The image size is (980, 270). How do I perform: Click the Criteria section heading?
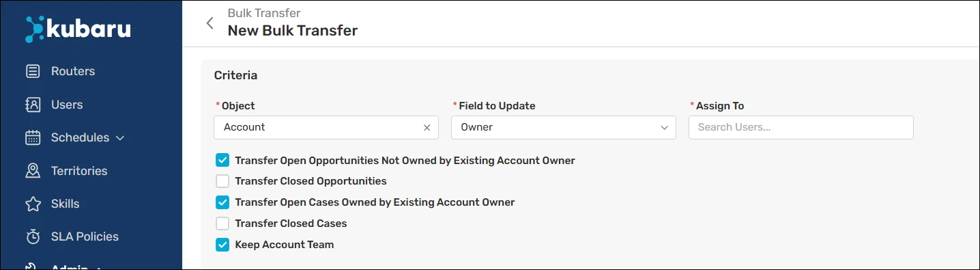(x=235, y=75)
